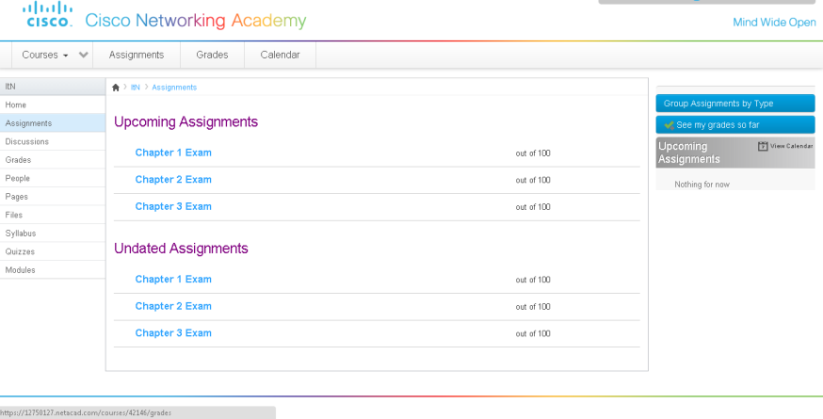Go to Grades in the top navigation
Screen dimensions: 823x419
tap(212, 55)
